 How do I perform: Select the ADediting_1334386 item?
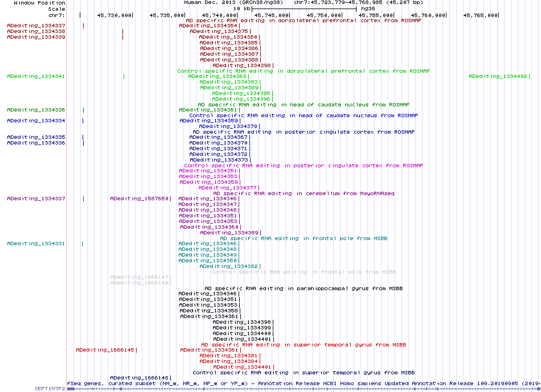[229, 48]
